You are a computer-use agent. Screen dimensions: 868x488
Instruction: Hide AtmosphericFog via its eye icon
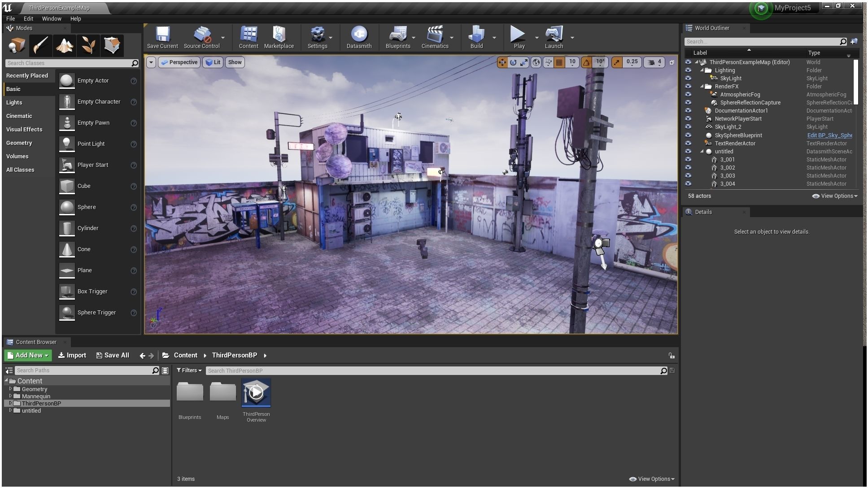688,95
